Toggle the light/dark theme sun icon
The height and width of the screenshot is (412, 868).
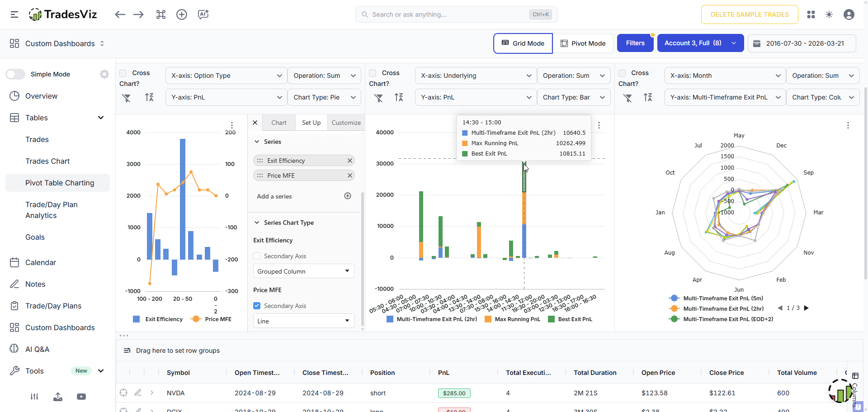coord(829,14)
